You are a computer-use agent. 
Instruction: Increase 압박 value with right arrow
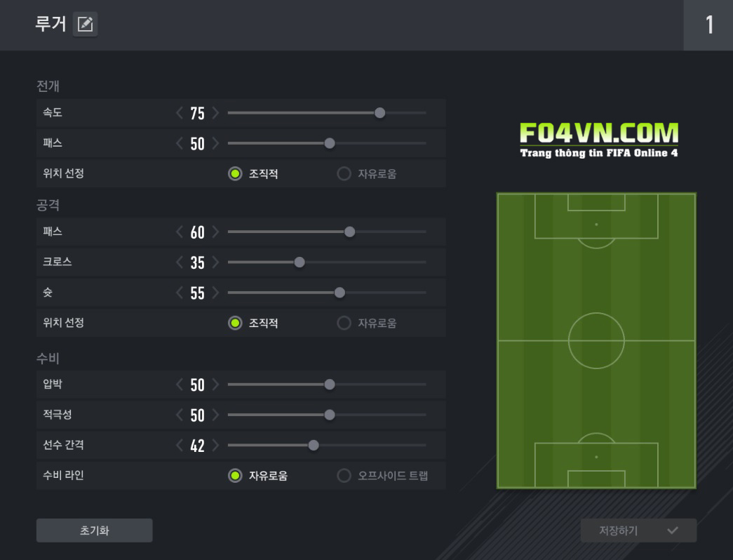215,385
